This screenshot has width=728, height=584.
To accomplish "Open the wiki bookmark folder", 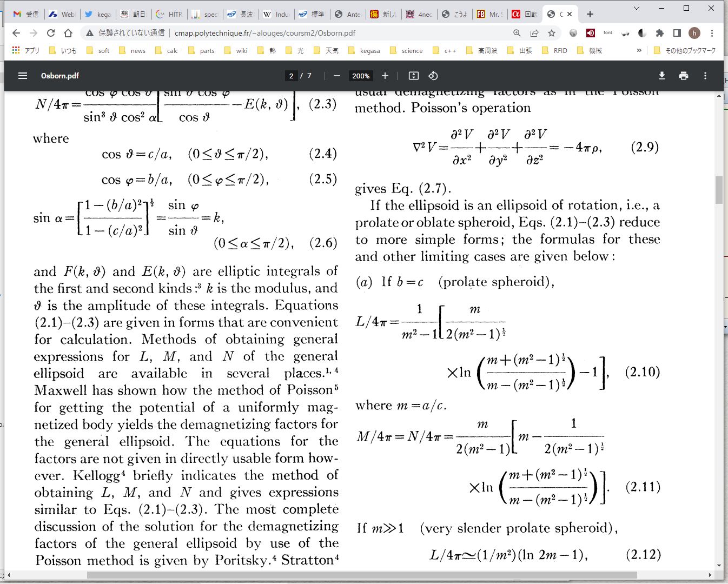I will tap(236, 50).
